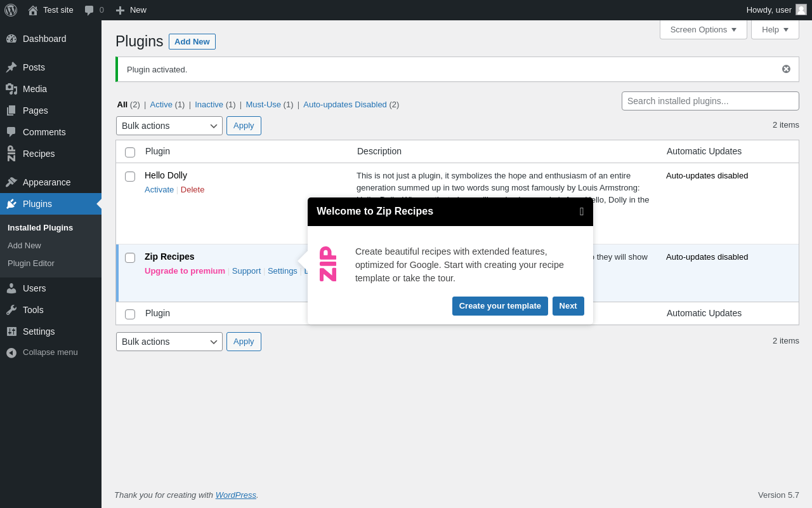Click the New plus icon in admin bar
This screenshot has width=812, height=508.
(x=120, y=10)
